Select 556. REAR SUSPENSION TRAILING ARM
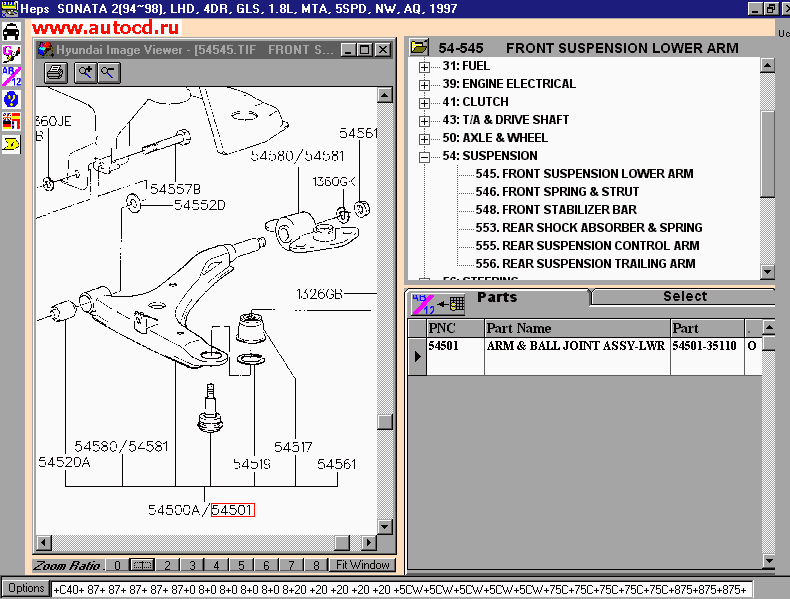This screenshot has width=790, height=599. click(x=585, y=264)
